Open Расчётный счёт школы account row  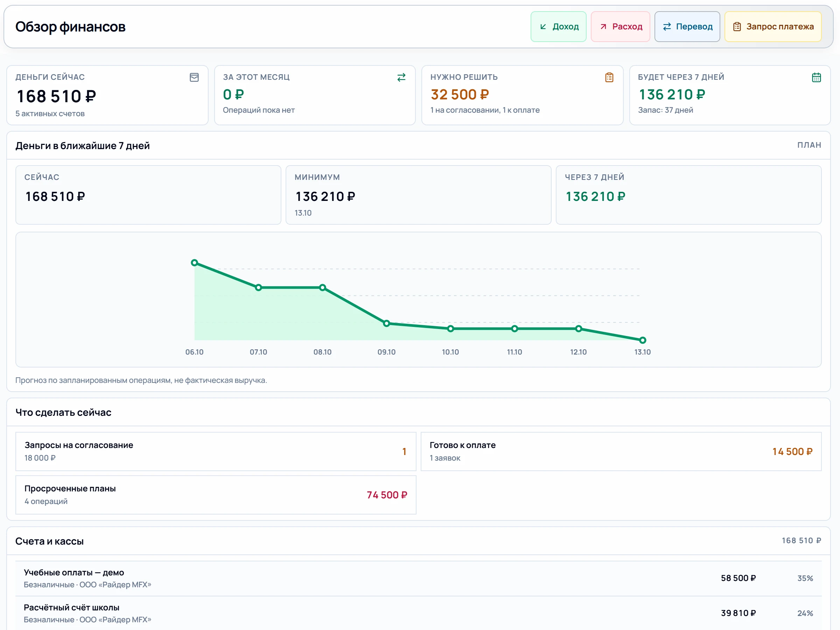[x=419, y=613]
